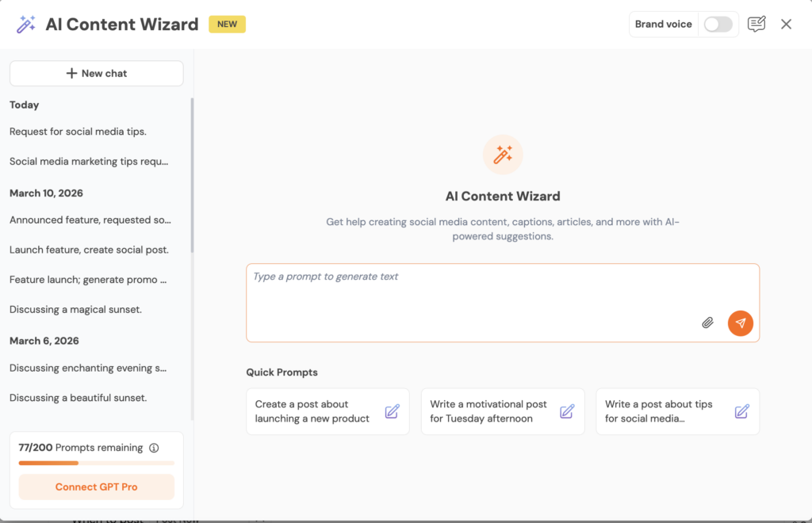Click the prompt text input field
Viewport: 812px width, 523px height.
[476, 293]
